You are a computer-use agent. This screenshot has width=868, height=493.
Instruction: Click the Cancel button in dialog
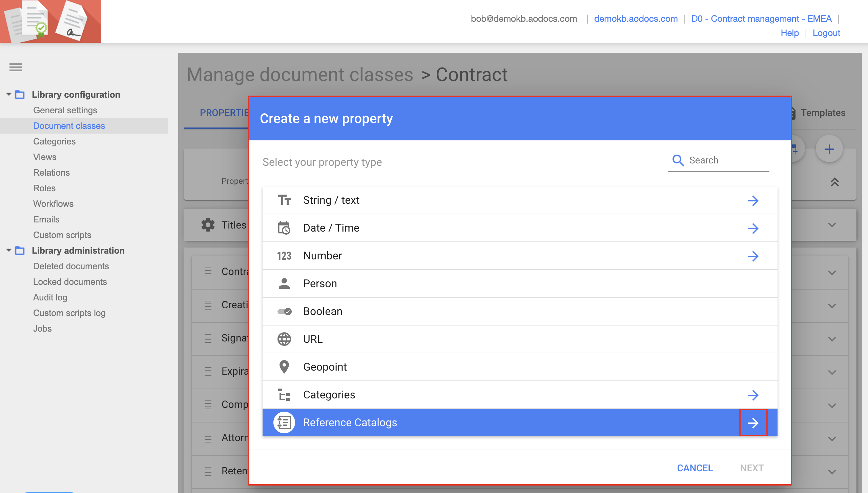coord(695,468)
